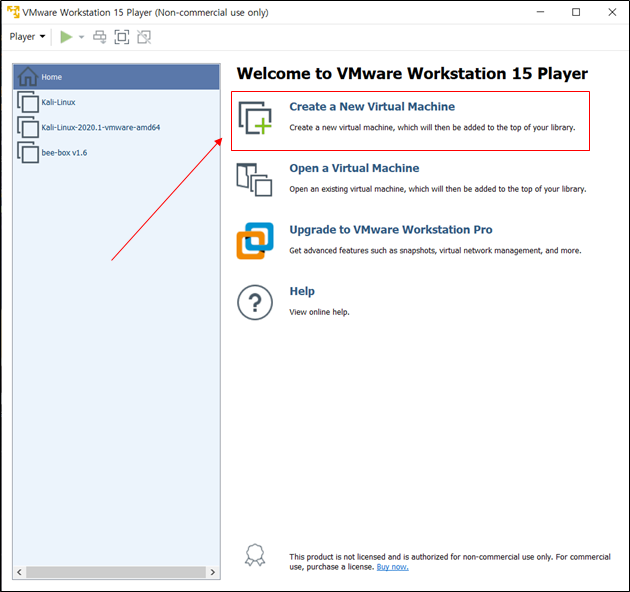The image size is (630, 592).
Task: Click the VMware Workstation Pro logo icon
Action: coord(255,241)
